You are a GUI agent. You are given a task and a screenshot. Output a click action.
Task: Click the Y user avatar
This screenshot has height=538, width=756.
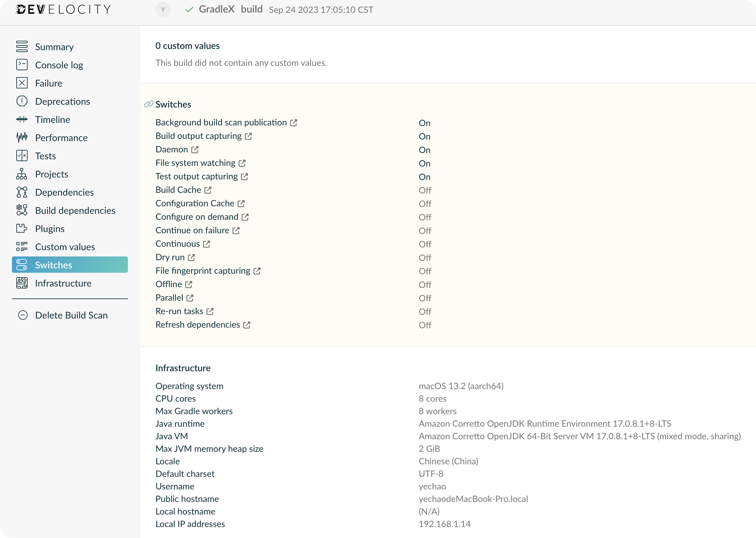[163, 10]
